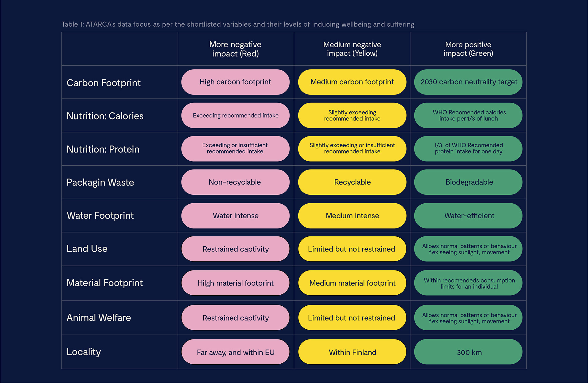Click the 'Medium material footprint' yellow pill
Viewport: 588px width, 383px height.
(352, 283)
